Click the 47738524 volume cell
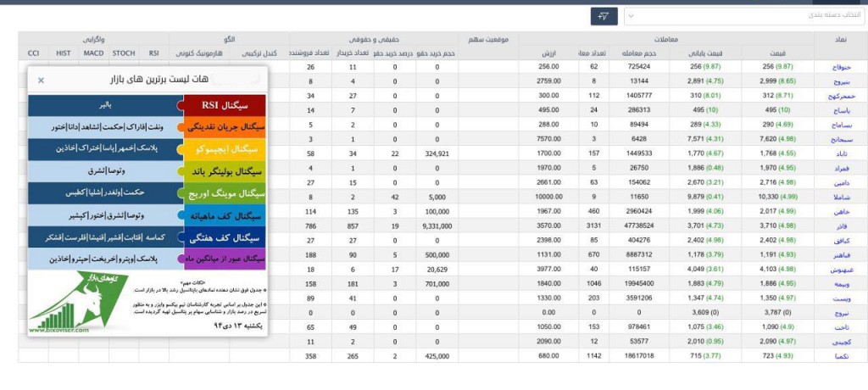Screen dimensions: 868x390 pyautogui.click(x=639, y=226)
